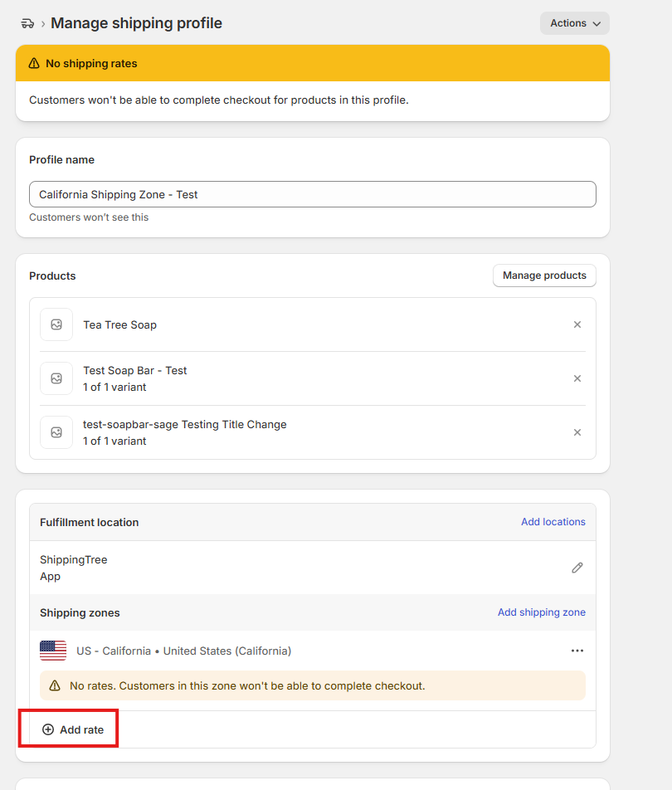Remove Tea Tree Soap from profile
672x790 pixels.
[577, 324]
